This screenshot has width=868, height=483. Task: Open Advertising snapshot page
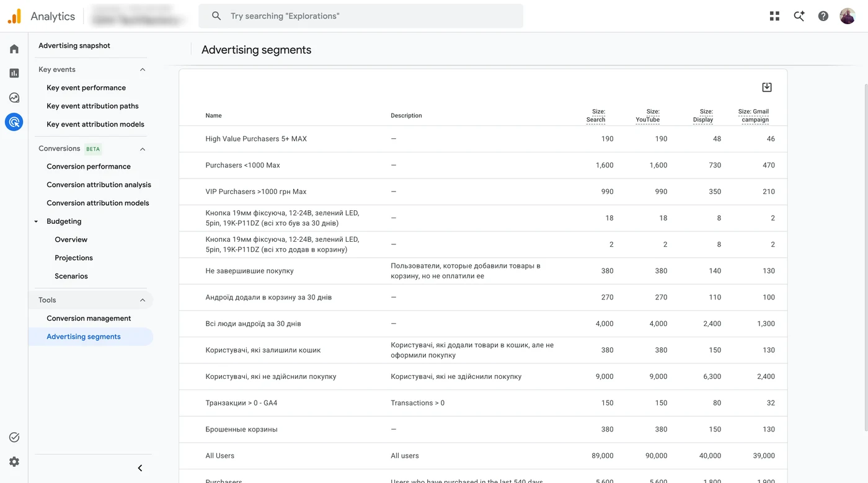74,45
